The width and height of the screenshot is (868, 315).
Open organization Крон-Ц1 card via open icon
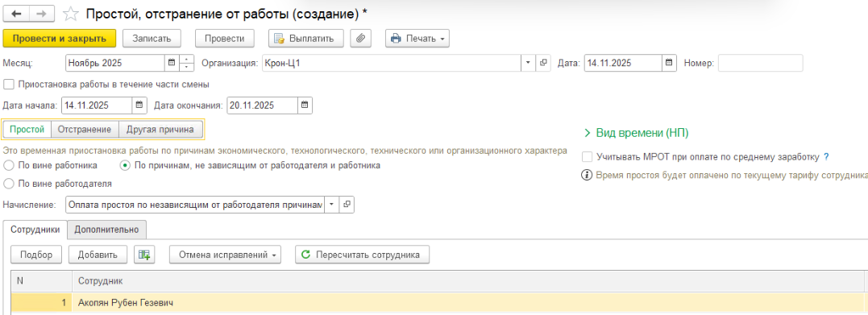543,63
